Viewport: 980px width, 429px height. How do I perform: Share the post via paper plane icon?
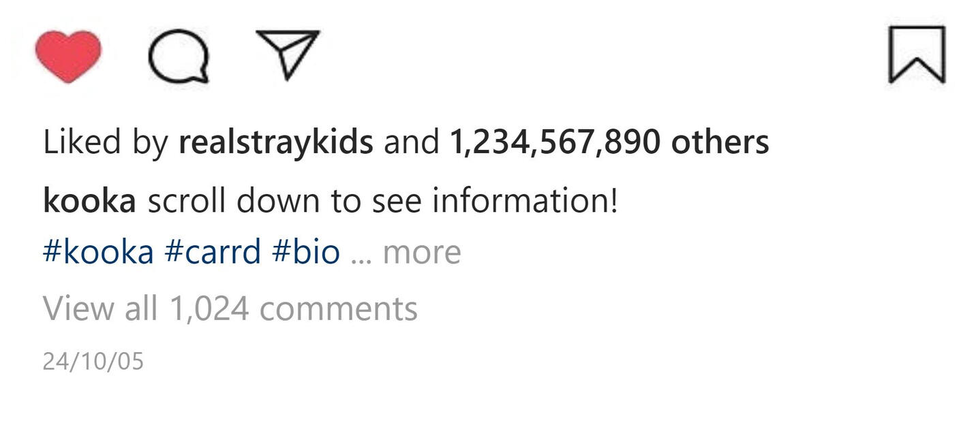click(288, 54)
